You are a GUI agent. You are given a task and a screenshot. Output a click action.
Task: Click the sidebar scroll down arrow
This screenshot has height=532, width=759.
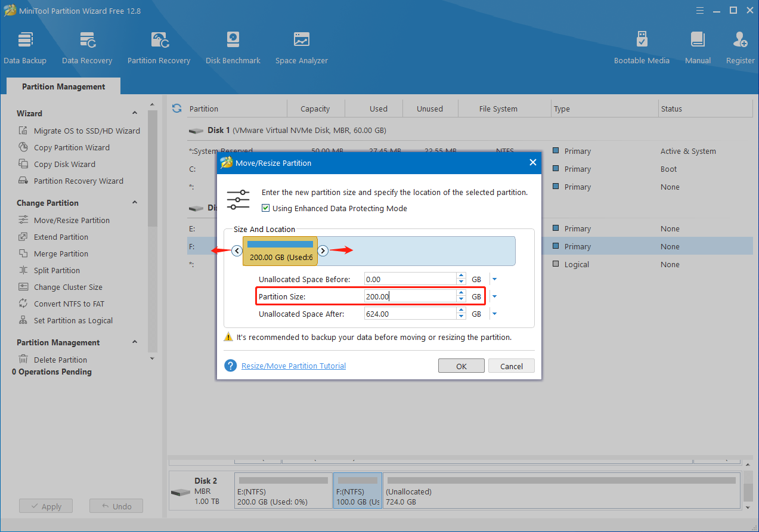click(152, 358)
